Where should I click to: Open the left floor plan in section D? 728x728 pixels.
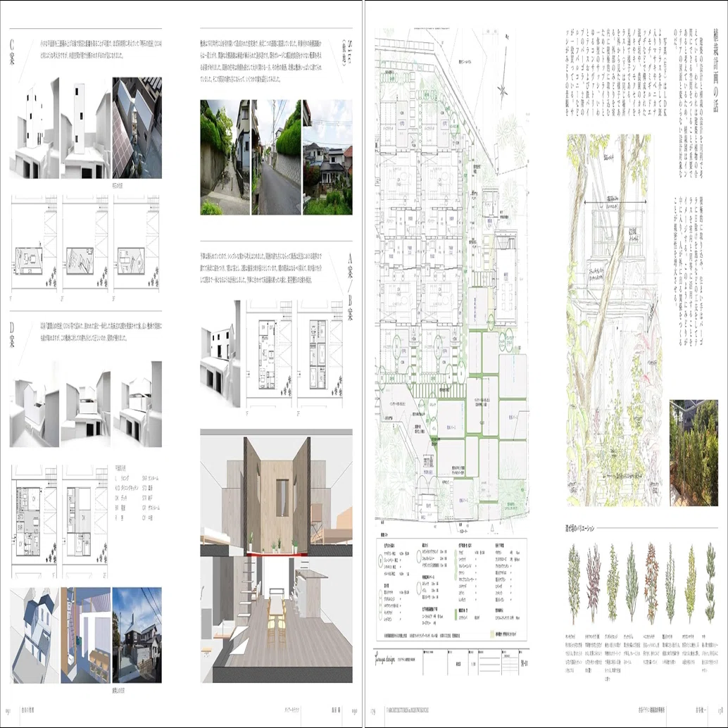click(x=34, y=521)
